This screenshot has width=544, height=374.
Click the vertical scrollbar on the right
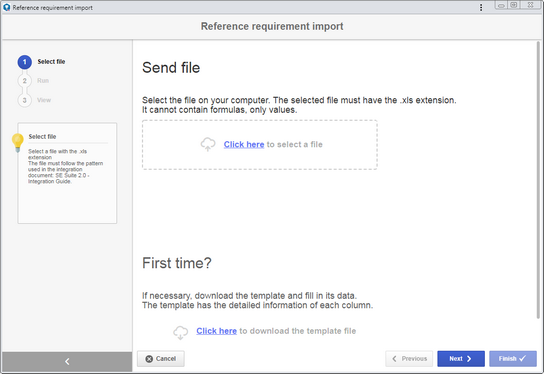[x=538, y=180]
